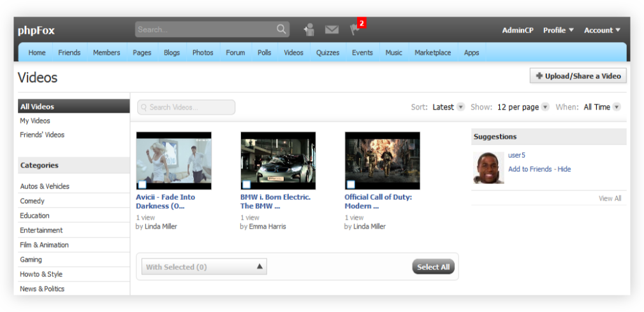
Task: Tick checkbox on Call of Duty thumbnail
Action: click(x=351, y=185)
